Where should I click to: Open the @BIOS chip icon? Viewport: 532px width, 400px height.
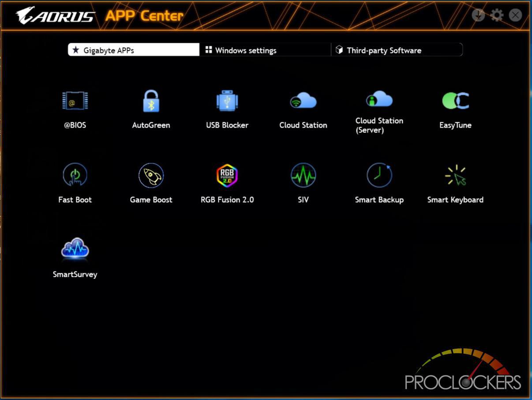click(x=75, y=101)
